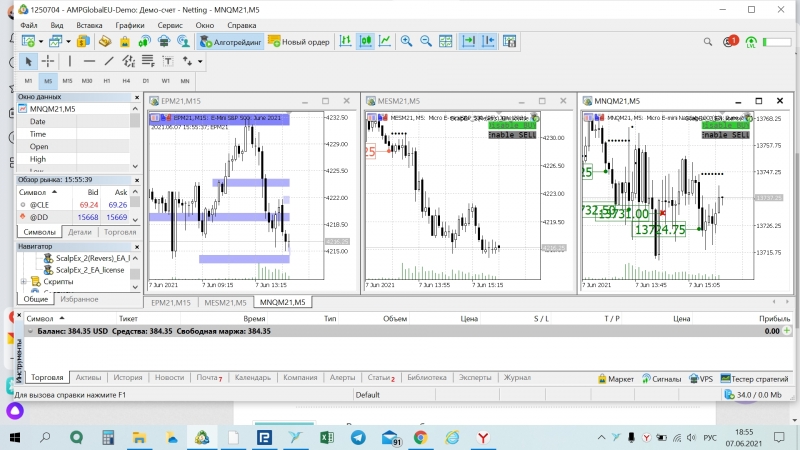Tile chart windows using grid icon
Viewport: 800px width, 450px height.
pyautogui.click(x=445, y=41)
